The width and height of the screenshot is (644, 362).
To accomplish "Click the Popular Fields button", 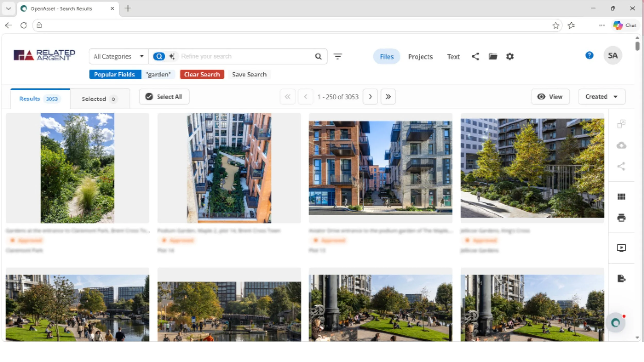I will [x=115, y=74].
